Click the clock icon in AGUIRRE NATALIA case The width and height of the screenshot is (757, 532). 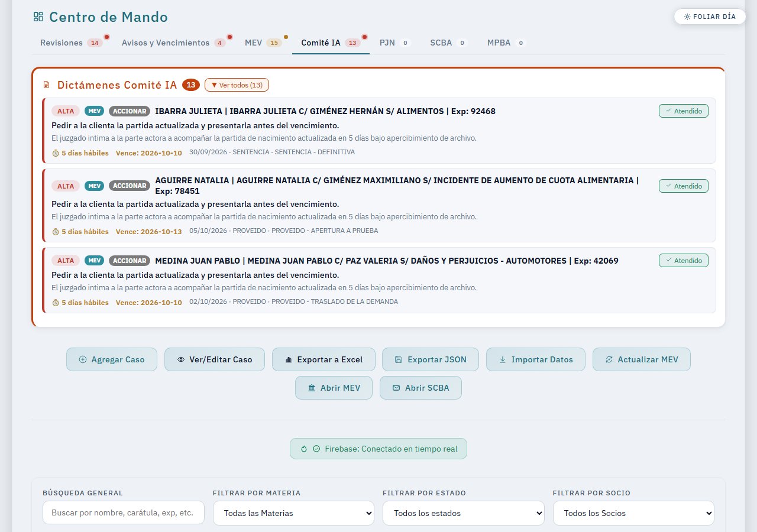click(56, 232)
